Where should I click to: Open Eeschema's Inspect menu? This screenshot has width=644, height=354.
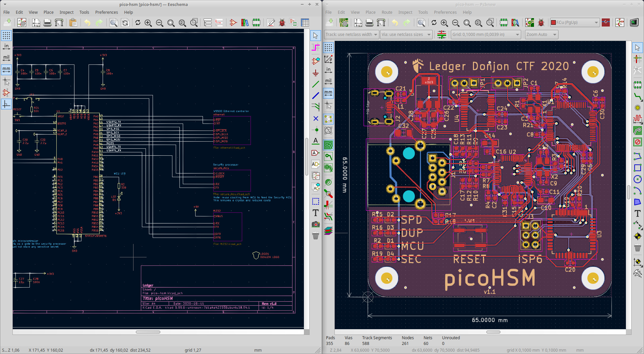click(66, 12)
